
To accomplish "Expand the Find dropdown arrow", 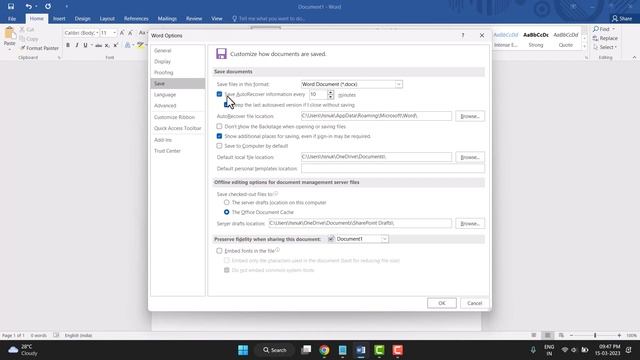I will tap(613, 29).
